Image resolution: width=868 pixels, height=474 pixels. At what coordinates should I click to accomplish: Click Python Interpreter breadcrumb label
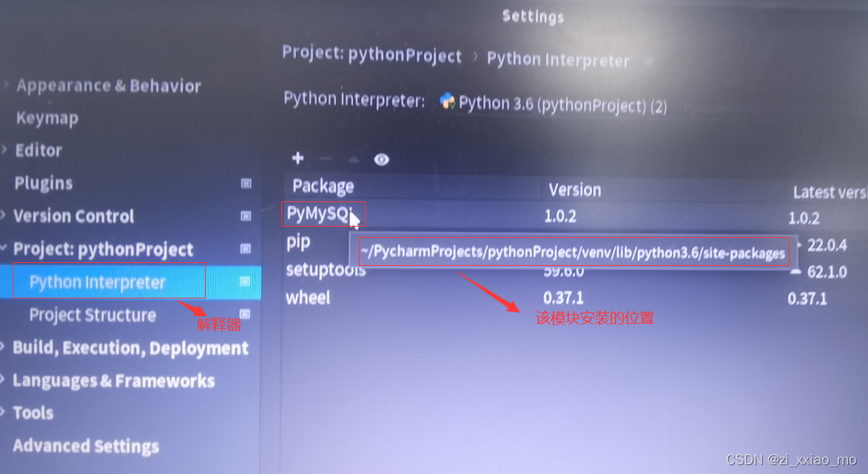pos(558,59)
